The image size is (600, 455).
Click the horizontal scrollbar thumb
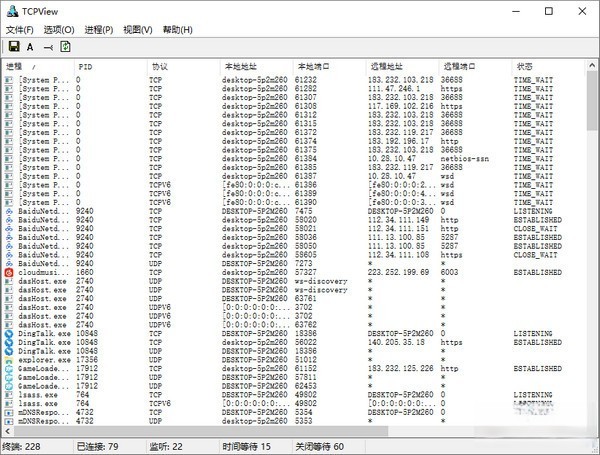[x=201, y=432]
